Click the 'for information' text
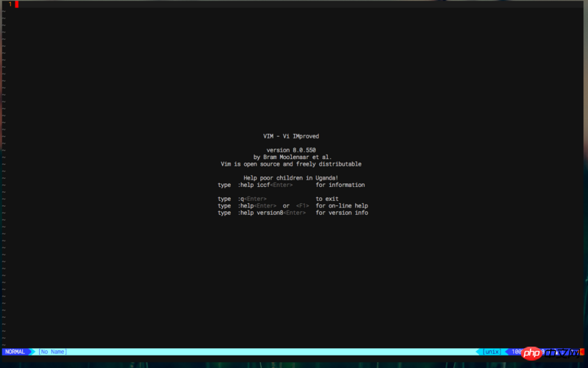 point(340,185)
